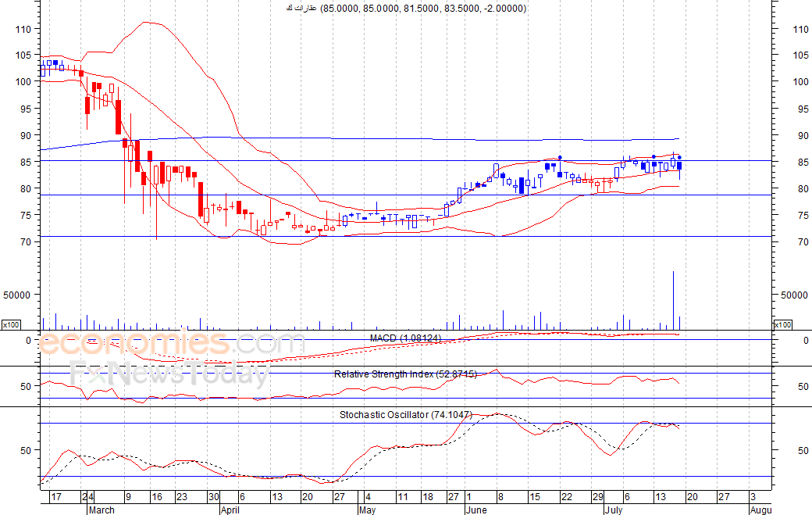Click the date label 24 on time axis

pyautogui.click(x=88, y=497)
